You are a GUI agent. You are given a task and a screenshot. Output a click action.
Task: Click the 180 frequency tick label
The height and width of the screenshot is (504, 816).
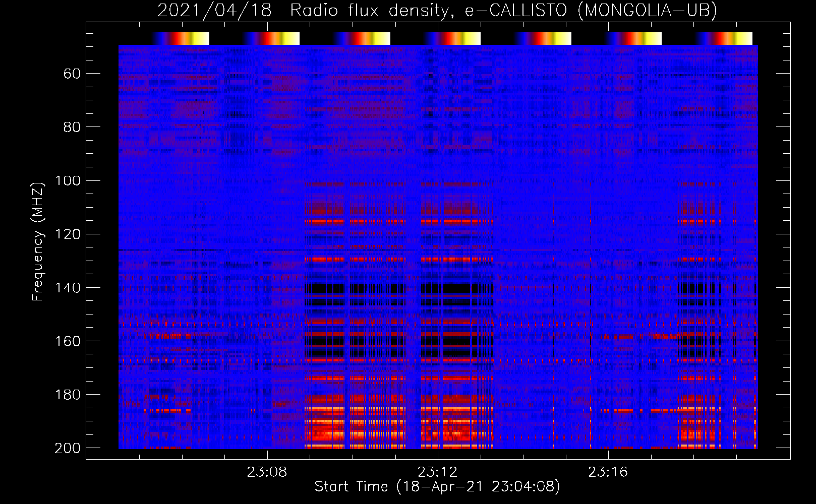(x=68, y=394)
